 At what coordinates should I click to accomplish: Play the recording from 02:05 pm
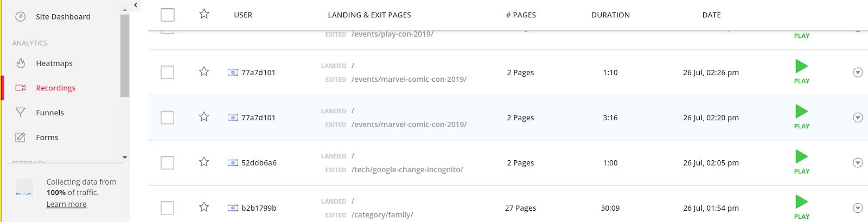pos(802,162)
